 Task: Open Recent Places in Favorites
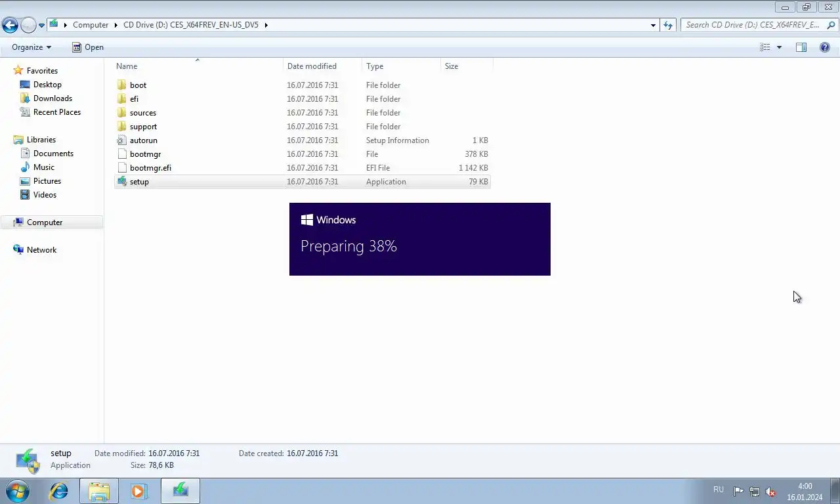point(56,112)
